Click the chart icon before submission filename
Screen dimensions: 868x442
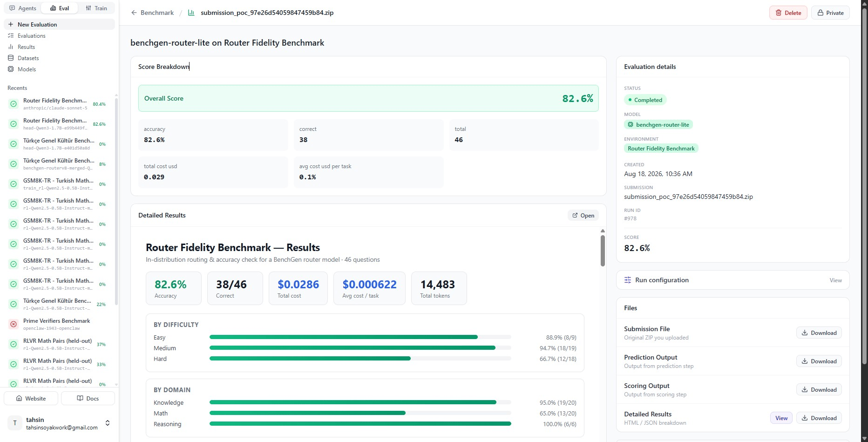(x=191, y=13)
